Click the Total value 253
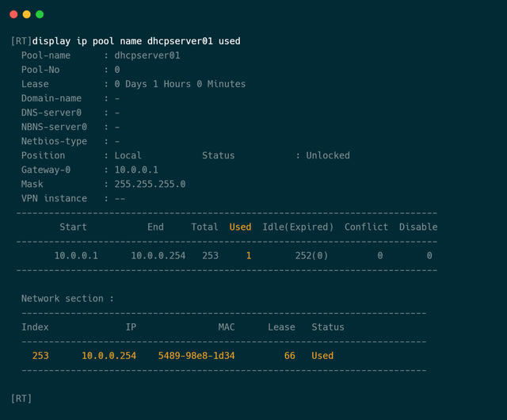The height and width of the screenshot is (420, 507). pyautogui.click(x=210, y=255)
